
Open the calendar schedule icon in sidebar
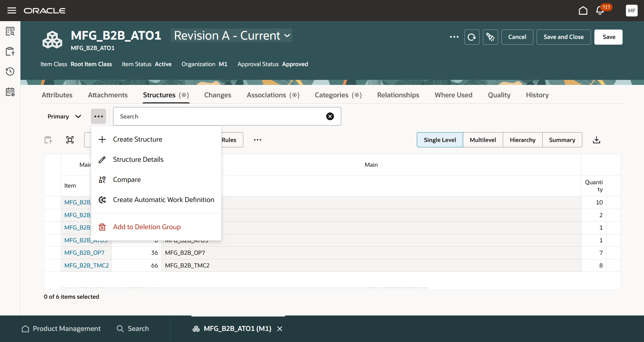[10, 92]
